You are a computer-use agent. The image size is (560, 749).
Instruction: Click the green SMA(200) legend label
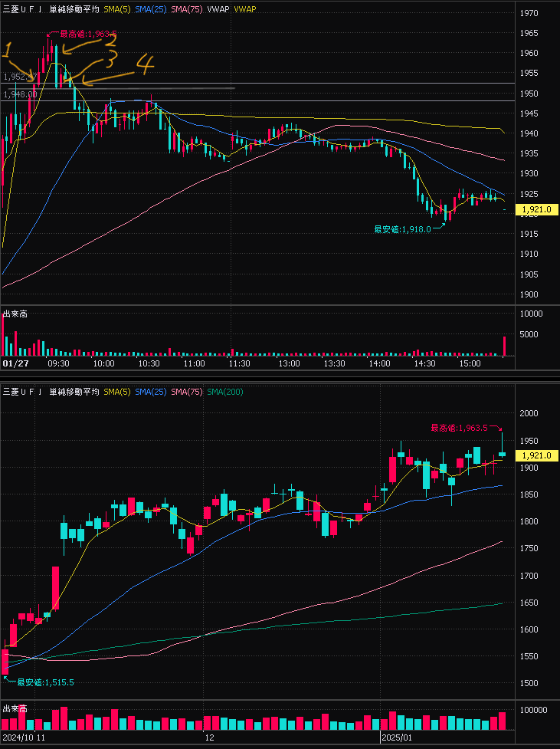click(x=225, y=392)
